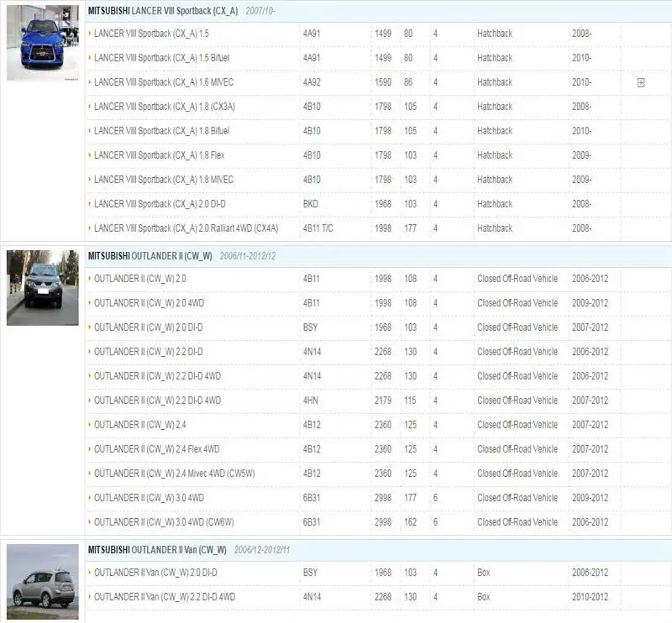
Task: Click Box in the Van 2.2 DI-D 4WD row
Action: [484, 598]
